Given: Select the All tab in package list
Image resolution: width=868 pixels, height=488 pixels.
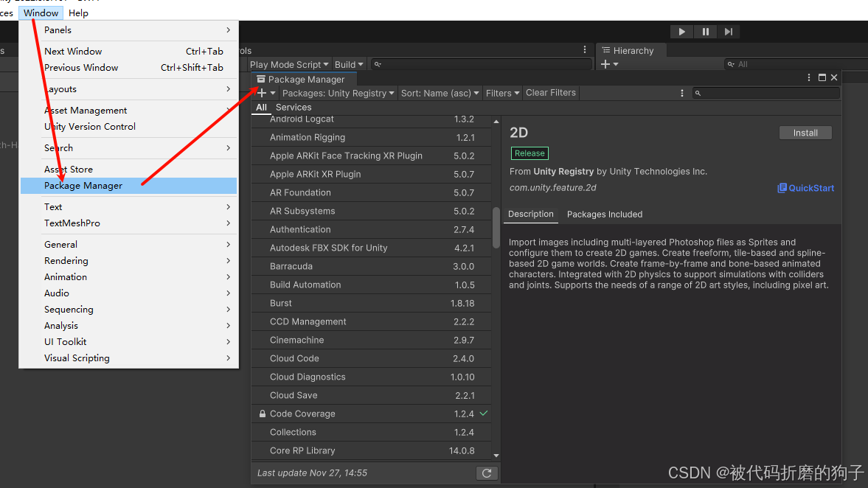Looking at the screenshot, I should (x=261, y=108).
